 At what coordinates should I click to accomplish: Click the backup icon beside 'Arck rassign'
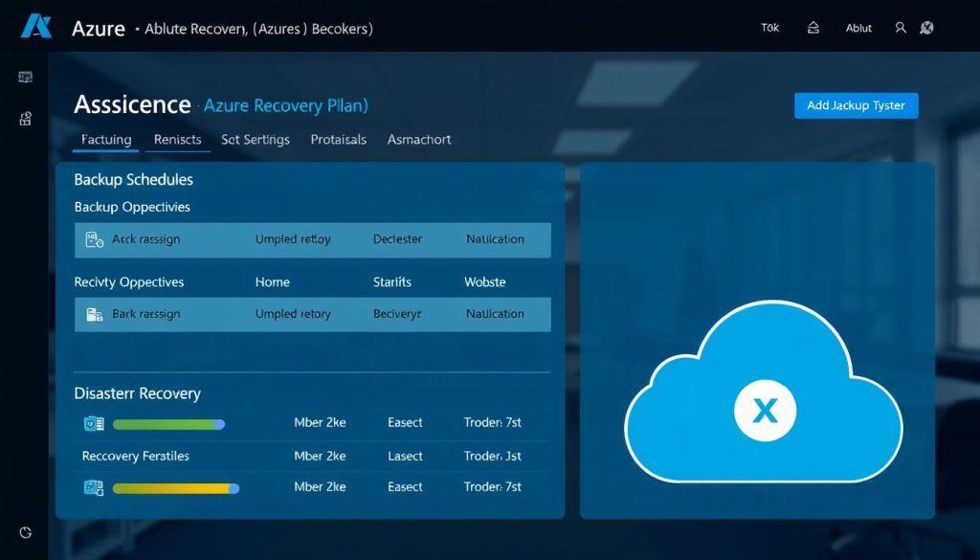point(92,239)
